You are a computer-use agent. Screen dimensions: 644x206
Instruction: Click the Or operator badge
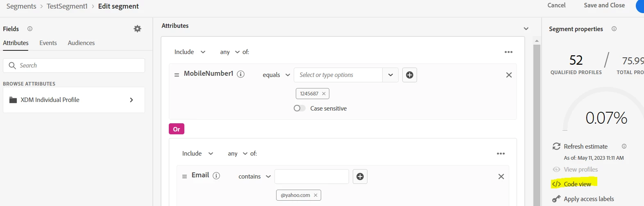(177, 129)
